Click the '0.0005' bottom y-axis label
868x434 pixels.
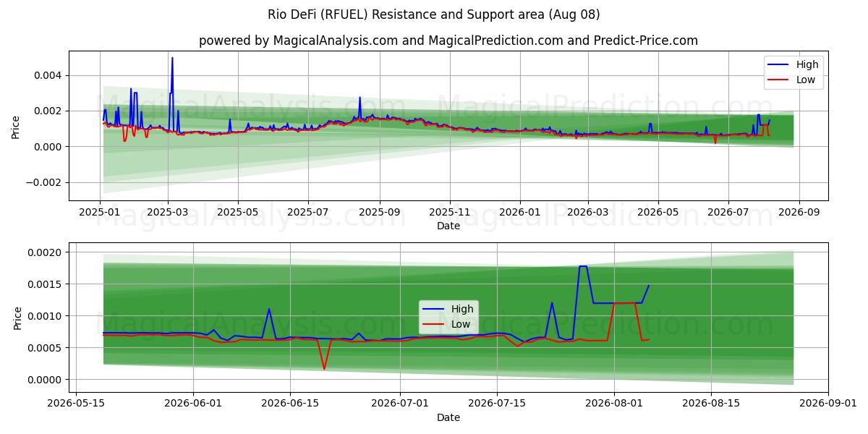point(46,348)
